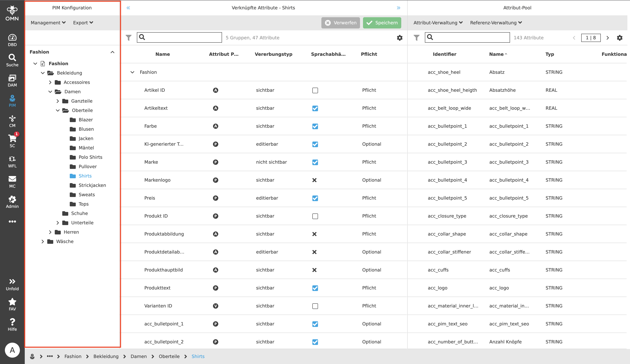Click the Speichern button
Image resolution: width=630 pixels, height=364 pixels.
382,22
